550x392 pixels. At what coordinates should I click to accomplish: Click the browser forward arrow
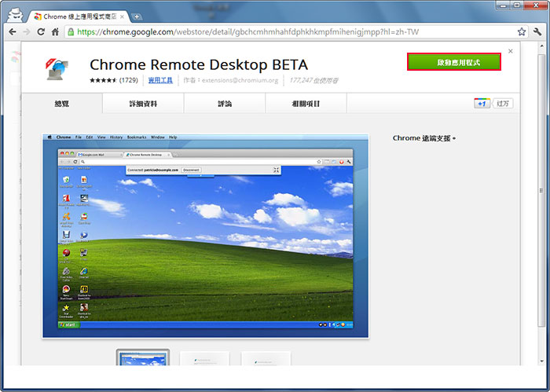[27, 32]
